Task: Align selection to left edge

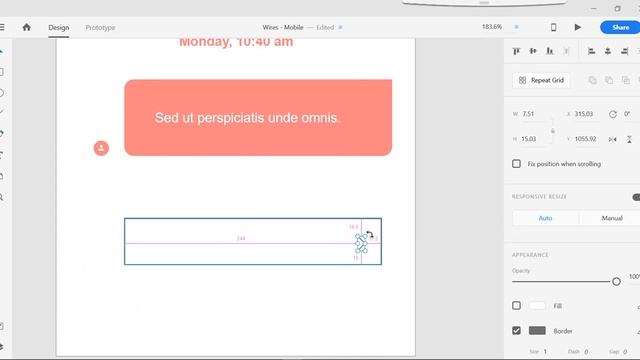Action: click(591, 51)
